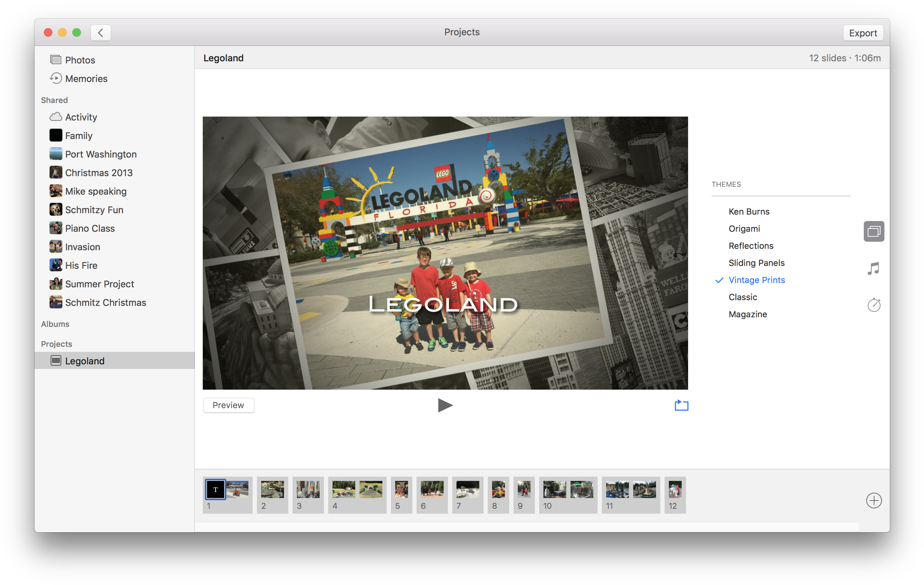
Task: Click the Albums section header
Action: pos(55,324)
